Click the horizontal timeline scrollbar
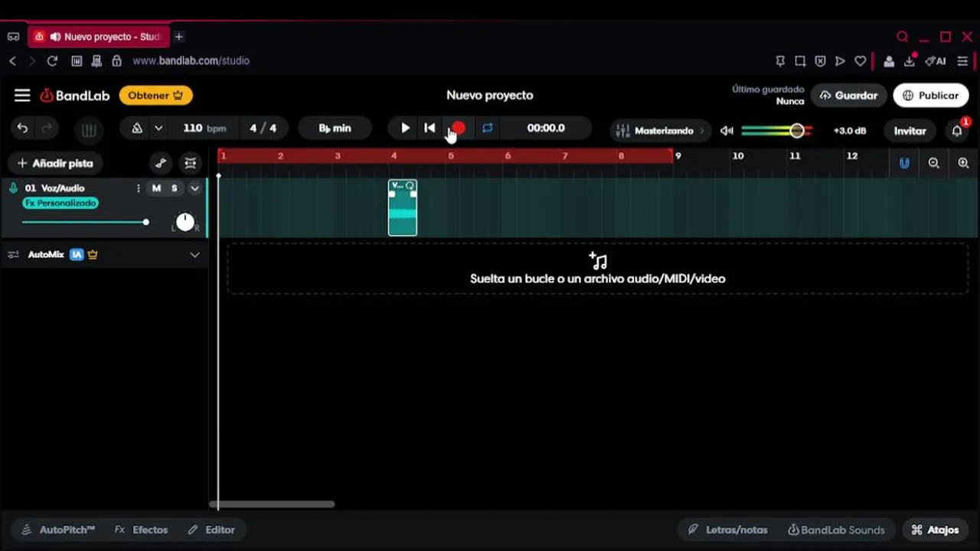The image size is (980, 551). click(x=272, y=504)
